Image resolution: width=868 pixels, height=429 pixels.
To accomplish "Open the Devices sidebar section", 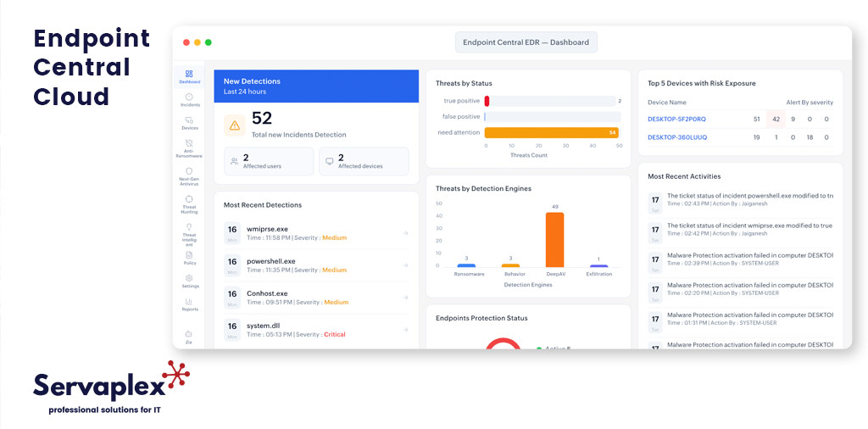I will tap(189, 123).
